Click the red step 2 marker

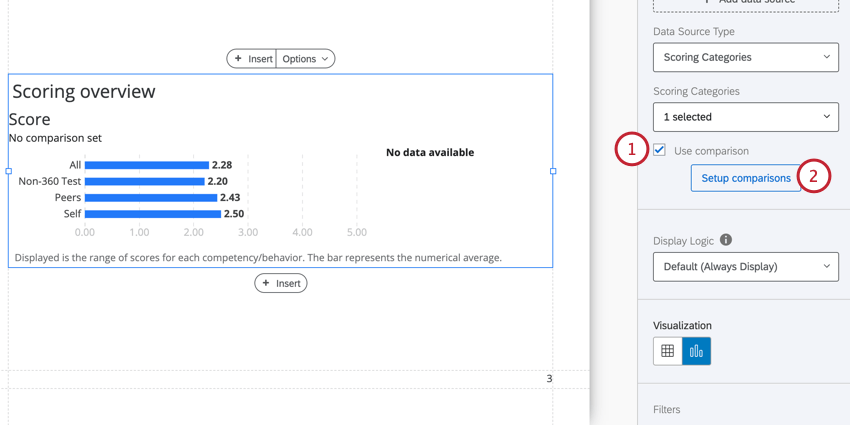[x=814, y=177]
